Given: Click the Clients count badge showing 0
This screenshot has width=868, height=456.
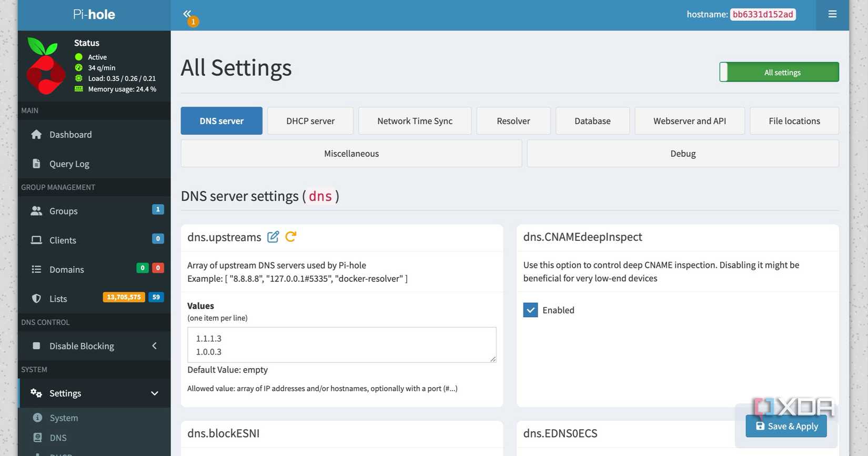Looking at the screenshot, I should coord(158,239).
